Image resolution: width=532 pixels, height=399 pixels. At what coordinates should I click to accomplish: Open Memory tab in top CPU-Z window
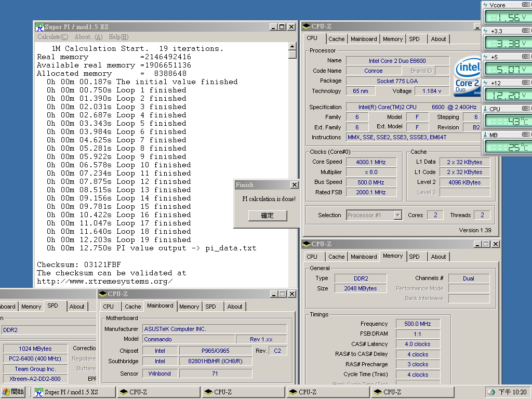[x=393, y=39]
